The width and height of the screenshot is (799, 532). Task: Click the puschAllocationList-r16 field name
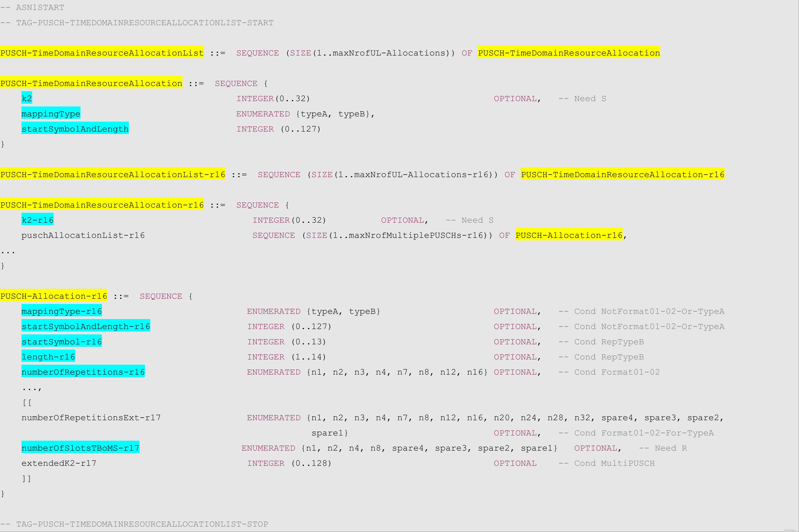[x=83, y=235]
